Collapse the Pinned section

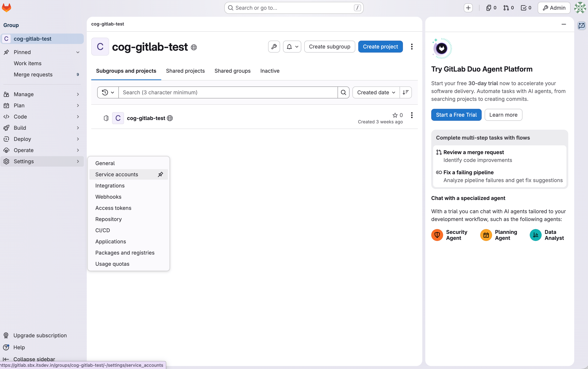pyautogui.click(x=42, y=52)
